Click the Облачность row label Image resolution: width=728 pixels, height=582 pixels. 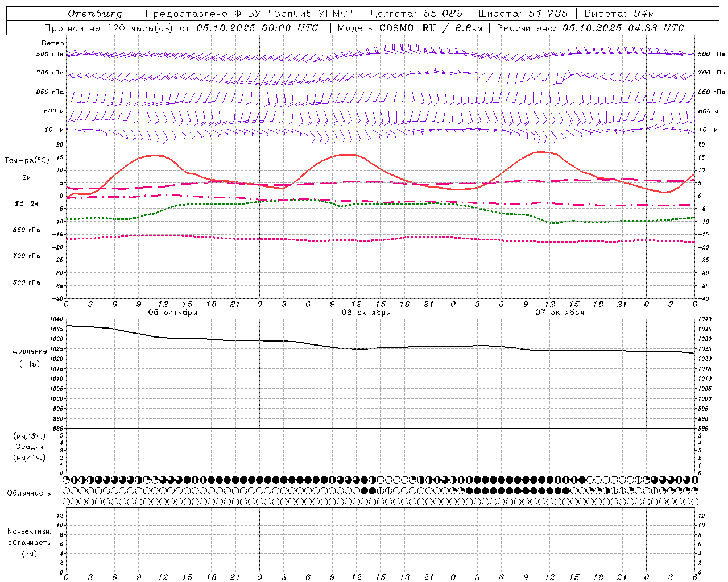(x=29, y=493)
